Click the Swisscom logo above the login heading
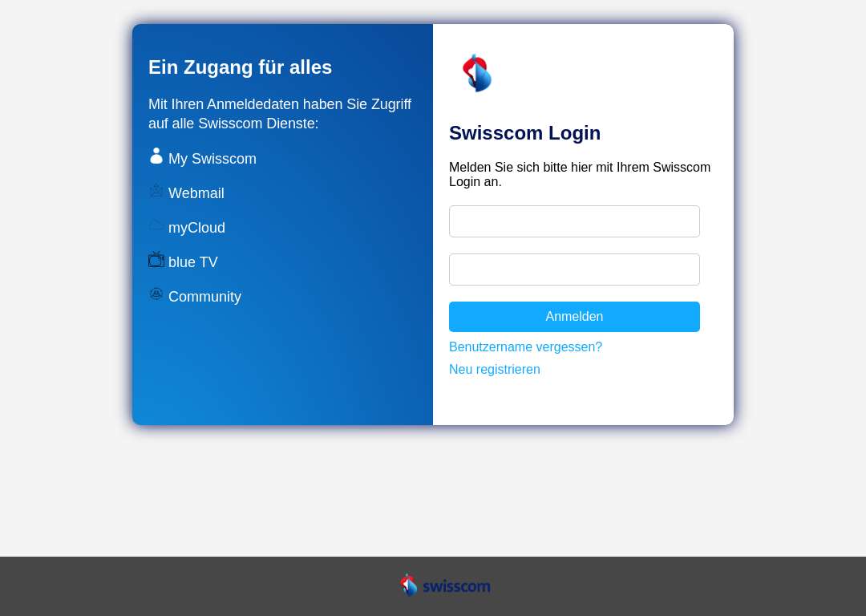Image resolution: width=866 pixels, height=616 pixels. [476, 73]
